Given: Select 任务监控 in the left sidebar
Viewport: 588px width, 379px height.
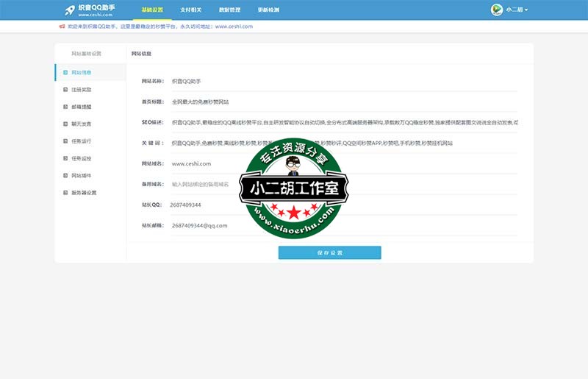Looking at the screenshot, I should point(82,158).
